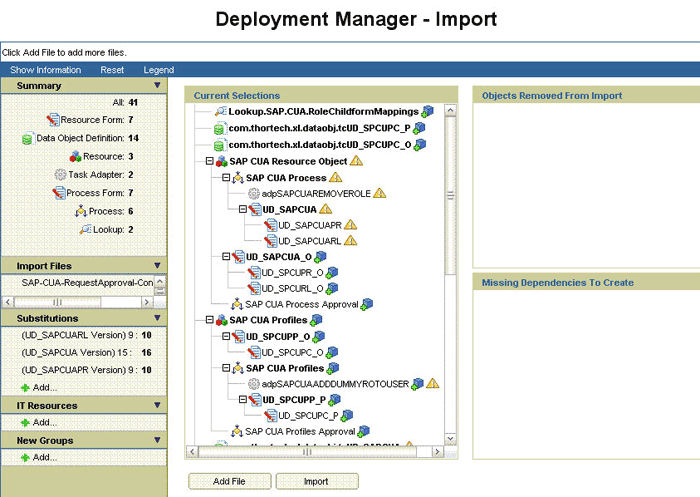Click the Add File button
This screenshot has width=700, height=497.
[229, 481]
